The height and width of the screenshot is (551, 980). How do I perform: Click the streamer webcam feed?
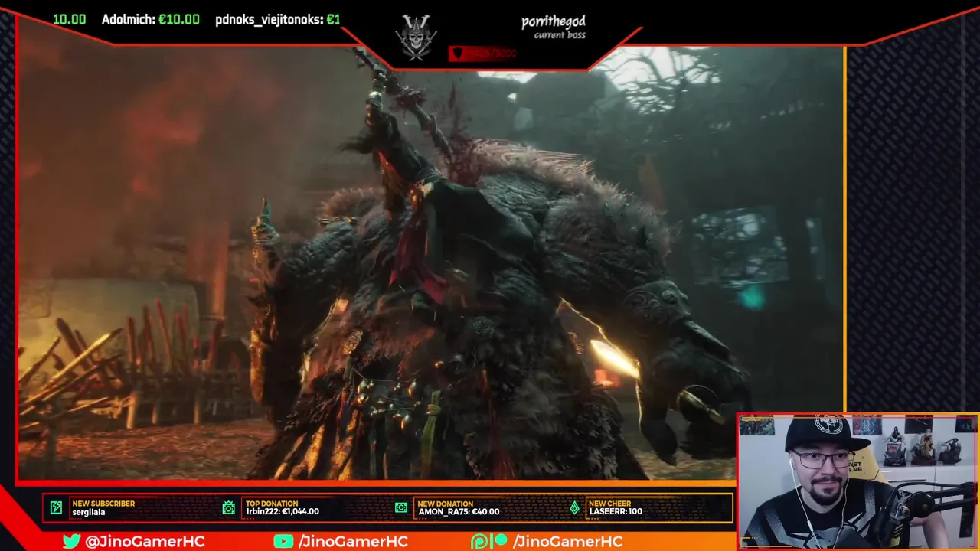857,482
